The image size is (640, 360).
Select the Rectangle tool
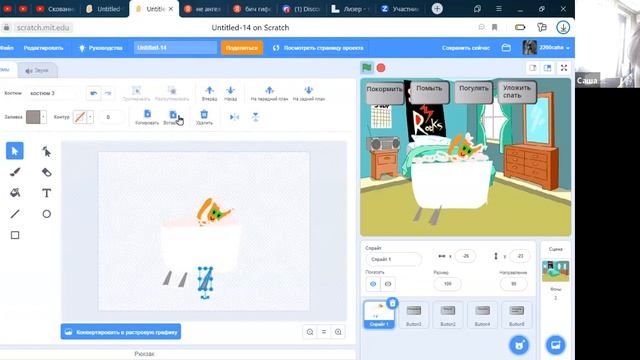point(15,235)
